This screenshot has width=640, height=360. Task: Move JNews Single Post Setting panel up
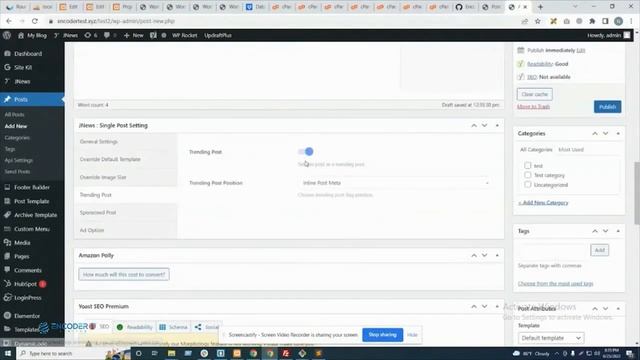pyautogui.click(x=474, y=126)
